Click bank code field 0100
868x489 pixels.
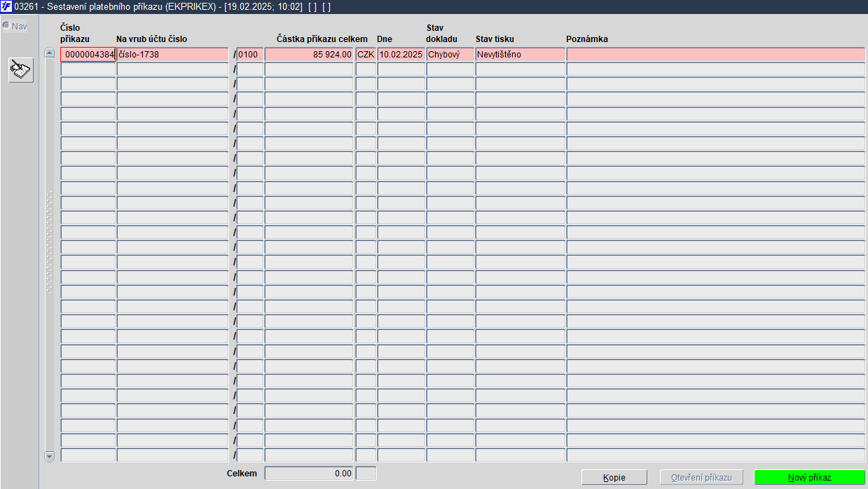coord(250,55)
